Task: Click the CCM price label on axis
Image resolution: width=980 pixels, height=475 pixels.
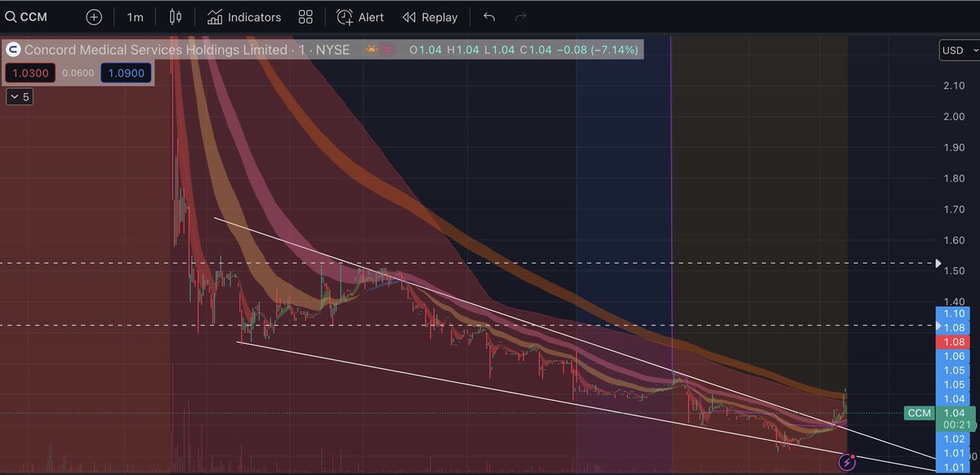Action: coord(920,413)
